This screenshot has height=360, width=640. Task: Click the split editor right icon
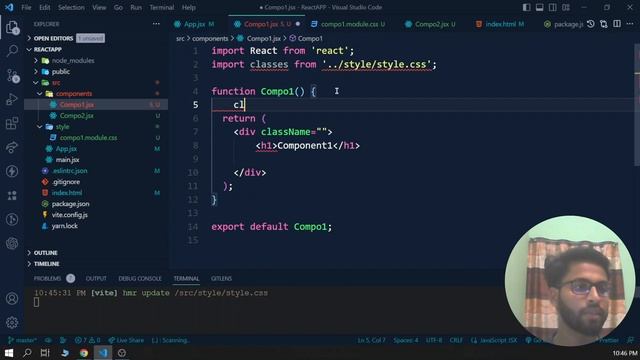[x=617, y=24]
